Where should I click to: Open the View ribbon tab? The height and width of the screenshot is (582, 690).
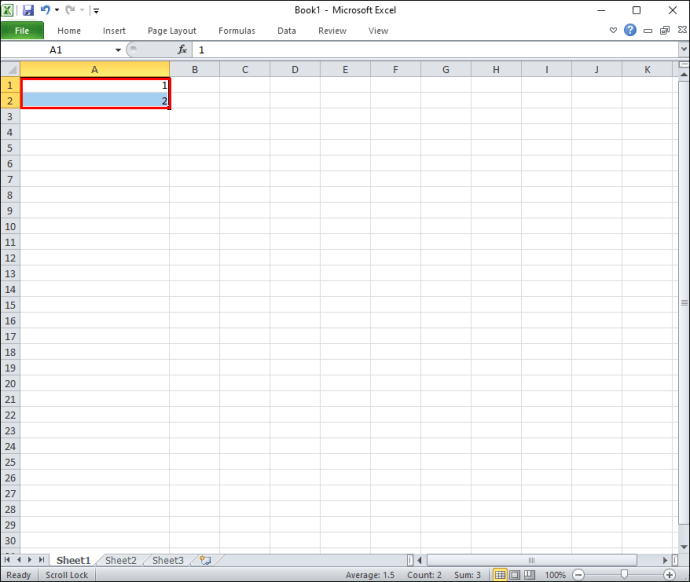(x=378, y=31)
